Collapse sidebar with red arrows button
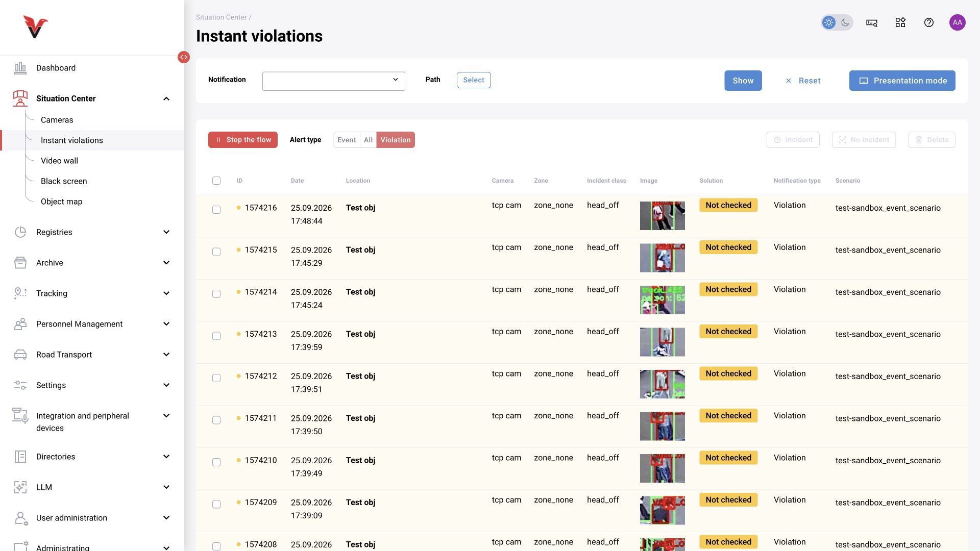This screenshot has width=980, height=551. 184,57
